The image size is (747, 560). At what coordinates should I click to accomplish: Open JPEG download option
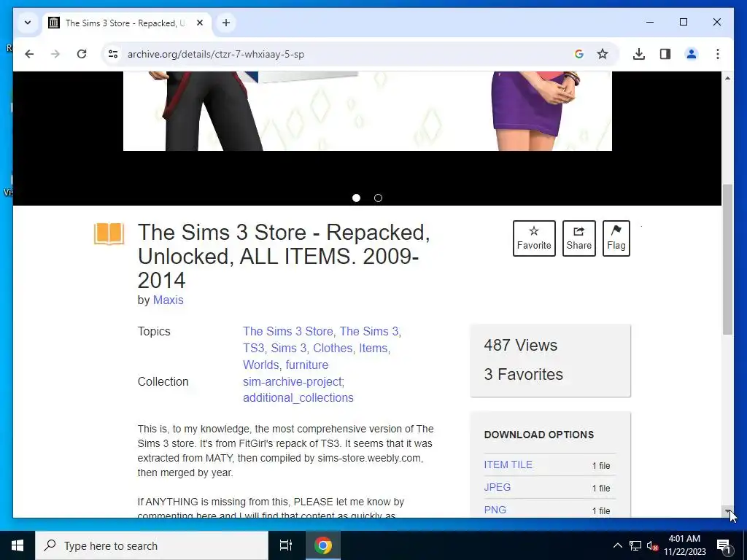click(x=498, y=487)
